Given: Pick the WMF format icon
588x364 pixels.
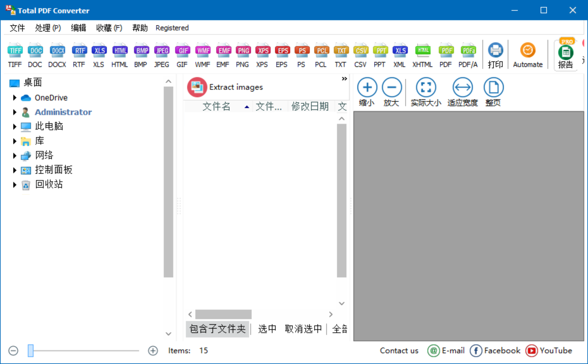Looking at the screenshot, I should point(203,55).
